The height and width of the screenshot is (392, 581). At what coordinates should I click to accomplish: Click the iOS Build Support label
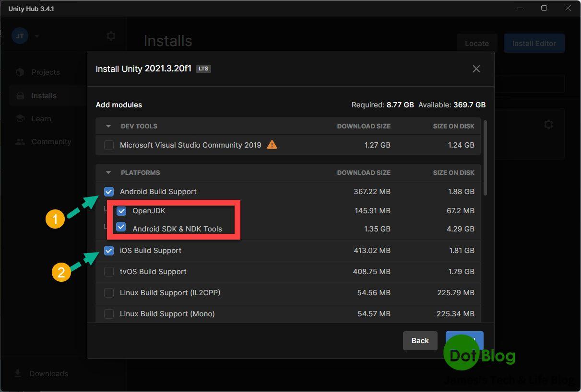(x=151, y=251)
